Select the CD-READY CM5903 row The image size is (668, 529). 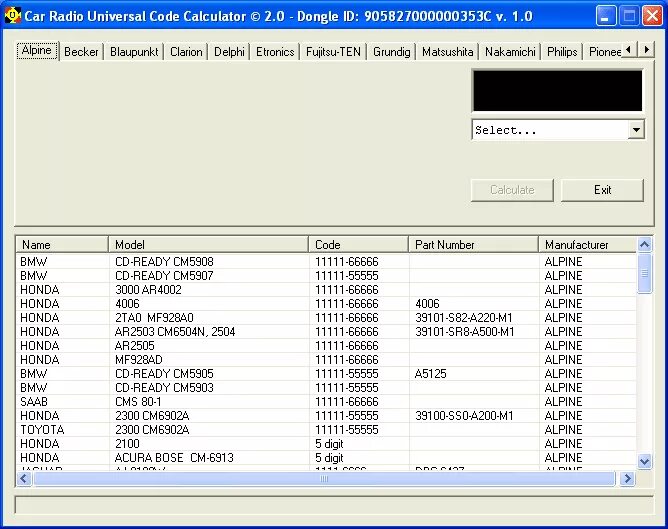(326, 388)
